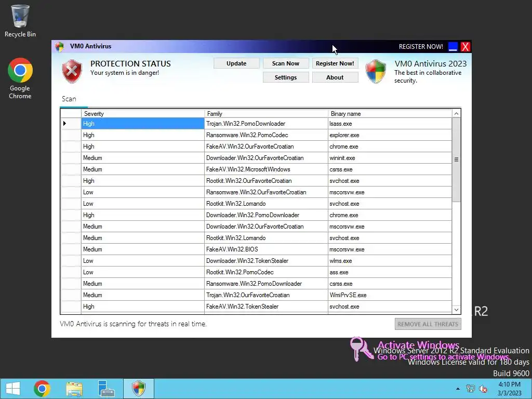Screen dimensions: 532x399
Task: Select the explorer.exe cell
Action: tap(390, 135)
